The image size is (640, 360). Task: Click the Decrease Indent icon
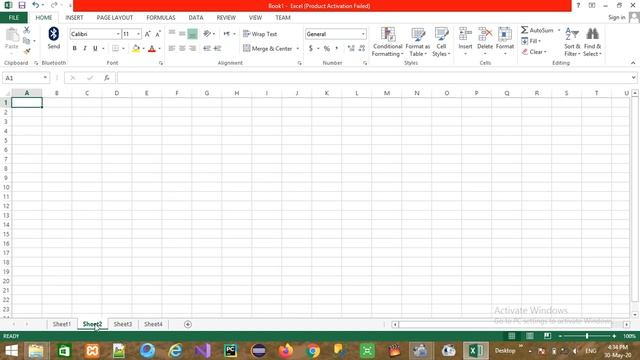click(x=207, y=49)
